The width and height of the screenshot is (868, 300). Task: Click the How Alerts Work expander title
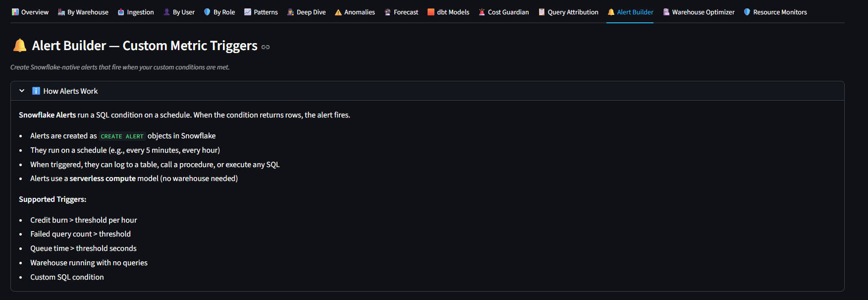tap(70, 91)
